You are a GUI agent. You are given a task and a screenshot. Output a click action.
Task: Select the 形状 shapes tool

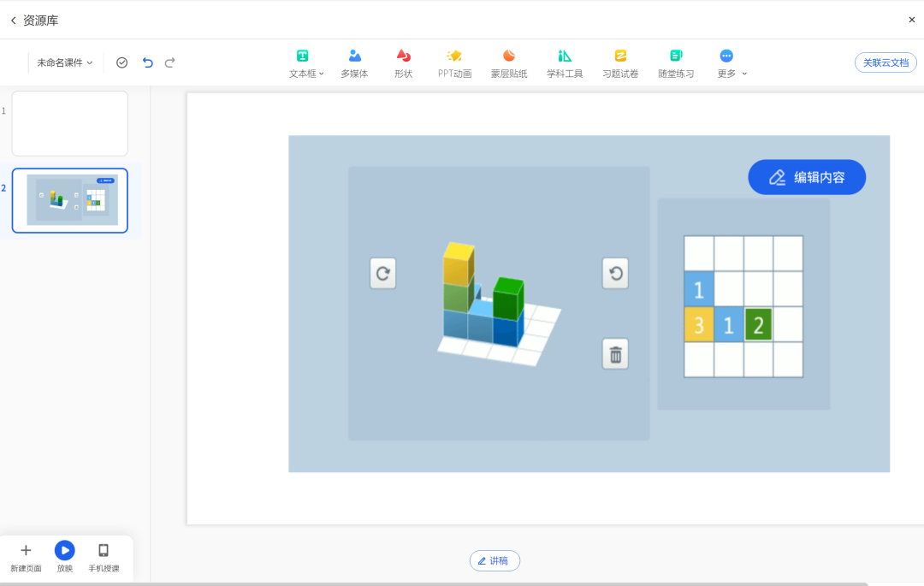(x=403, y=63)
